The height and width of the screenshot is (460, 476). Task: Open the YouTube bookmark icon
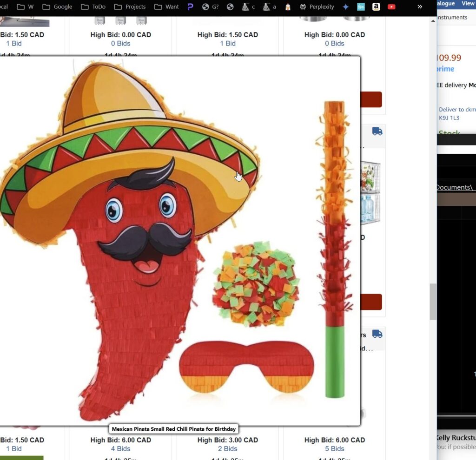click(x=391, y=7)
